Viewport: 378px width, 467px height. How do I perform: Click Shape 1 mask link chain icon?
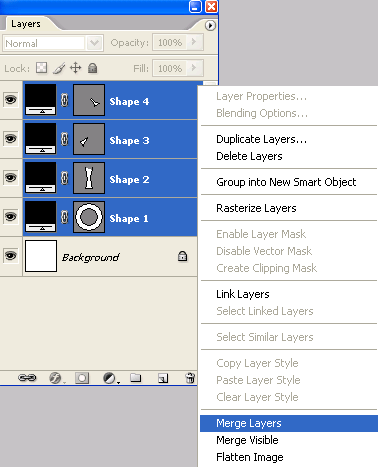click(x=65, y=217)
